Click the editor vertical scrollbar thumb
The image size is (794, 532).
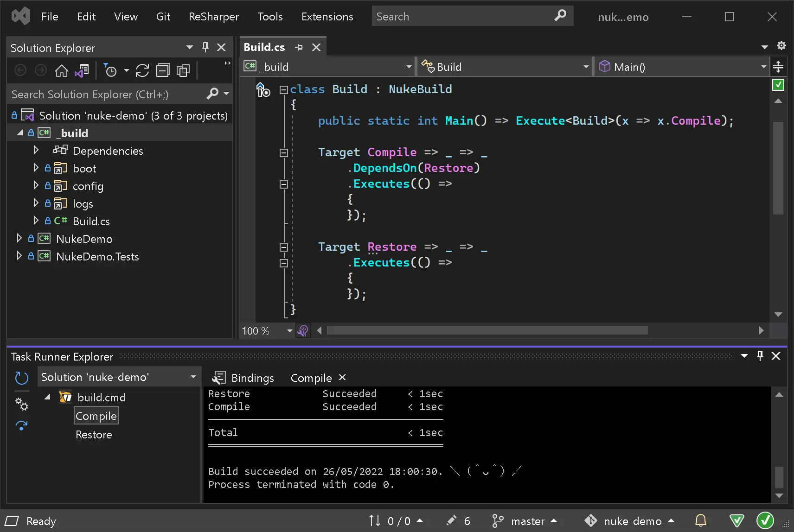pos(778,168)
